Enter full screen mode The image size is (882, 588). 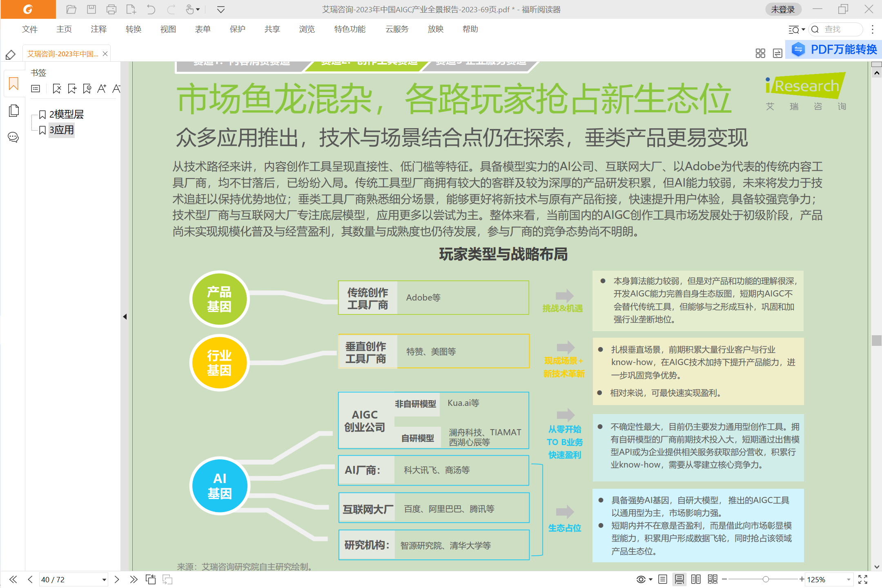pos(863,579)
